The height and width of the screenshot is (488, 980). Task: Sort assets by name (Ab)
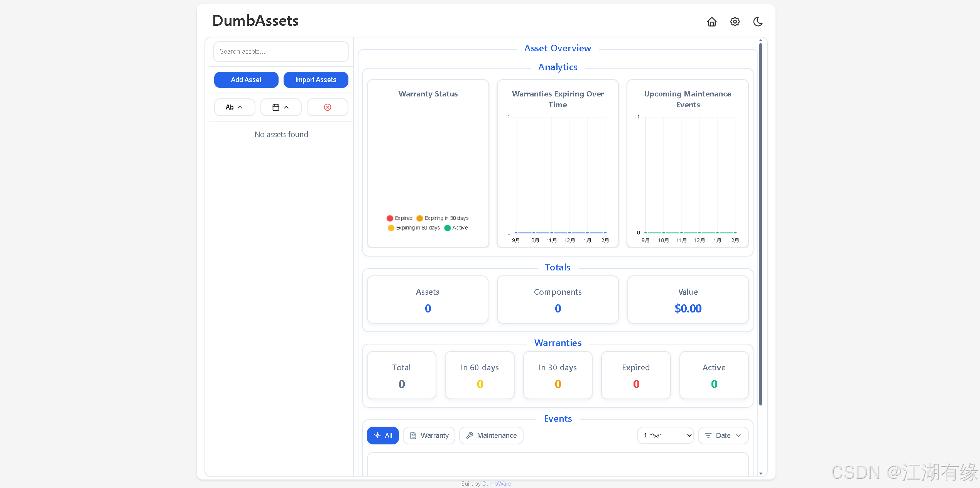point(234,107)
